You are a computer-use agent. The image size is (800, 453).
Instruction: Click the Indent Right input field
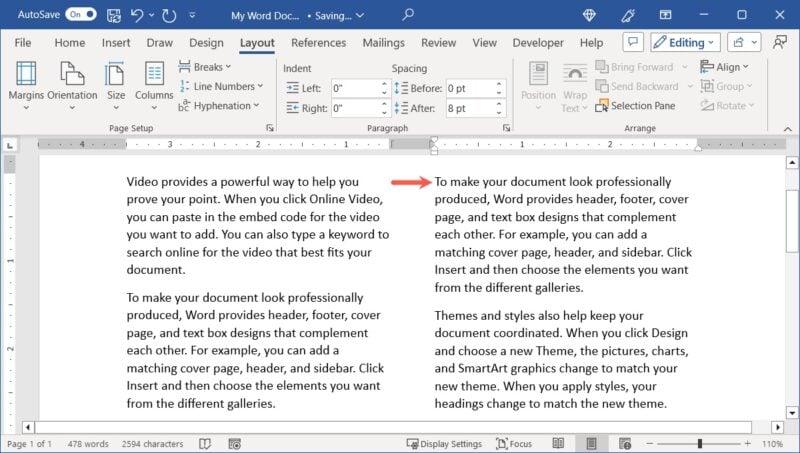355,108
